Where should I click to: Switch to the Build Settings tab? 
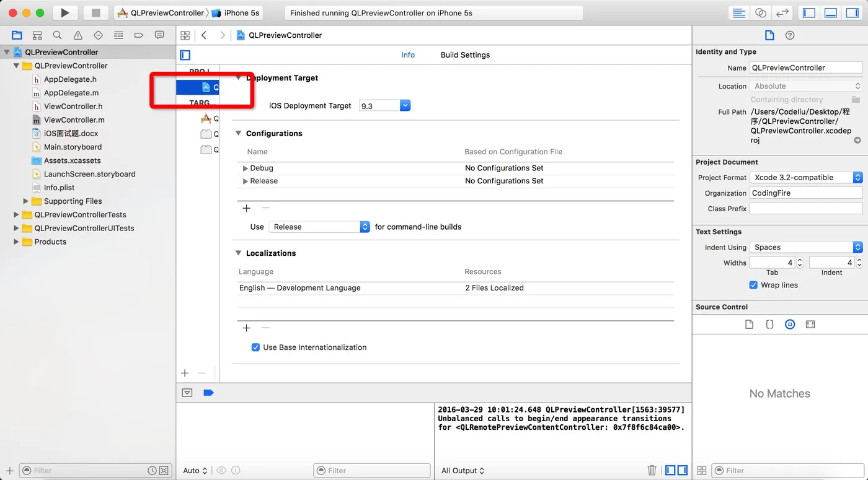pyautogui.click(x=465, y=55)
